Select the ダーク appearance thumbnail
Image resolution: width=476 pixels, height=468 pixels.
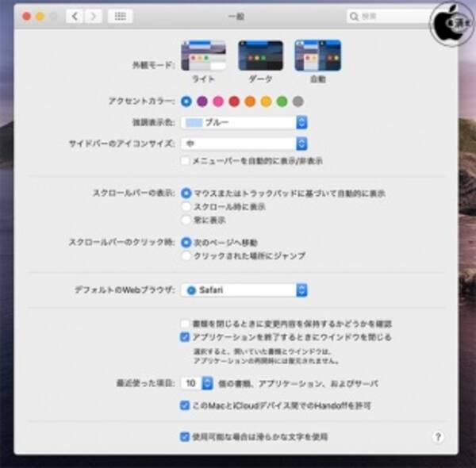click(260, 56)
